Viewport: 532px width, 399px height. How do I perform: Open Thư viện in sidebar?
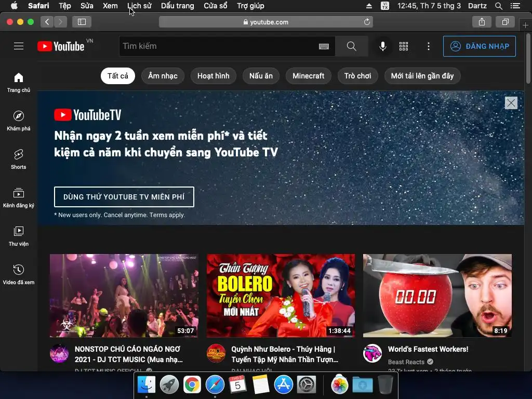click(19, 236)
